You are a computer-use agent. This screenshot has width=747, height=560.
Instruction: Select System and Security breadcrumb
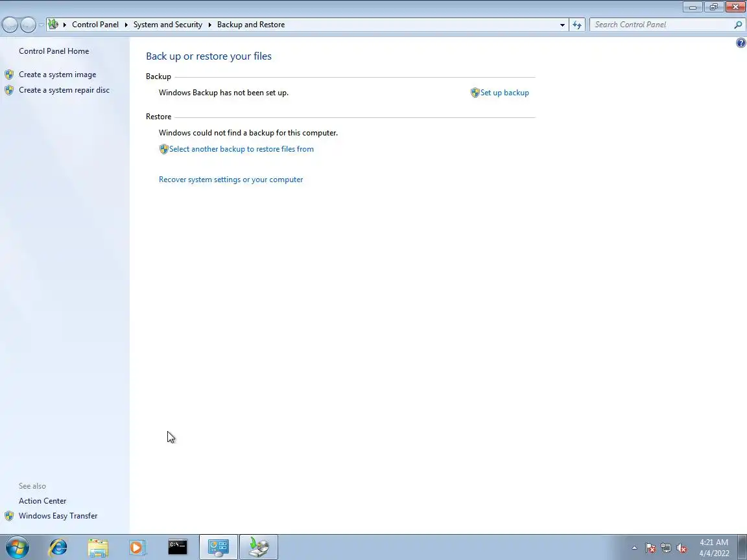point(168,25)
